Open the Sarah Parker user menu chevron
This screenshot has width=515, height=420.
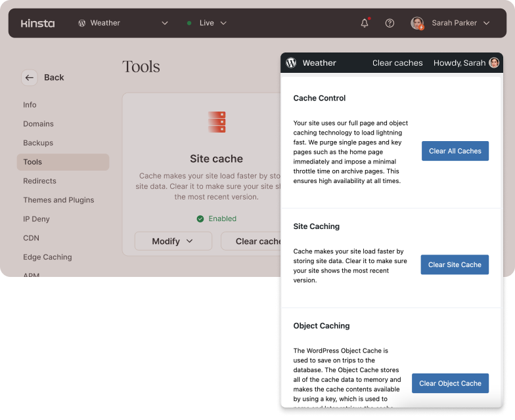pos(486,23)
